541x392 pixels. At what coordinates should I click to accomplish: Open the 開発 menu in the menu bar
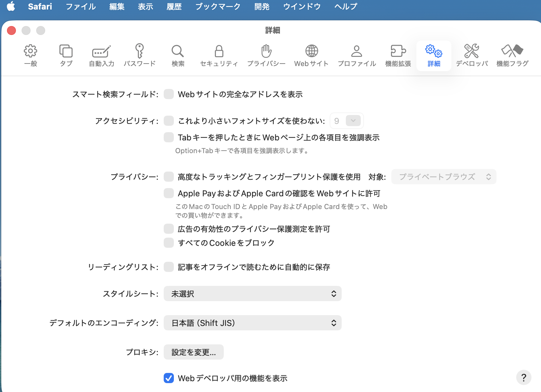(261, 6)
